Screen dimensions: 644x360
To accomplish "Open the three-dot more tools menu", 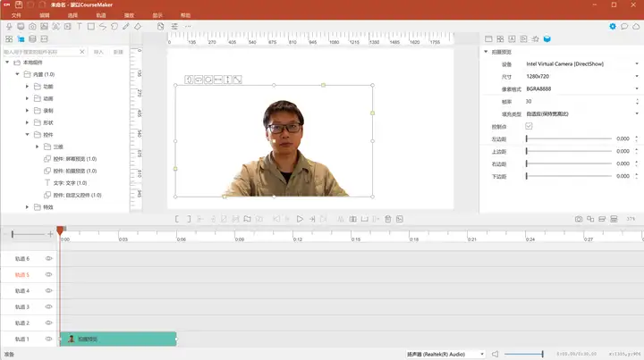I will (188, 26).
